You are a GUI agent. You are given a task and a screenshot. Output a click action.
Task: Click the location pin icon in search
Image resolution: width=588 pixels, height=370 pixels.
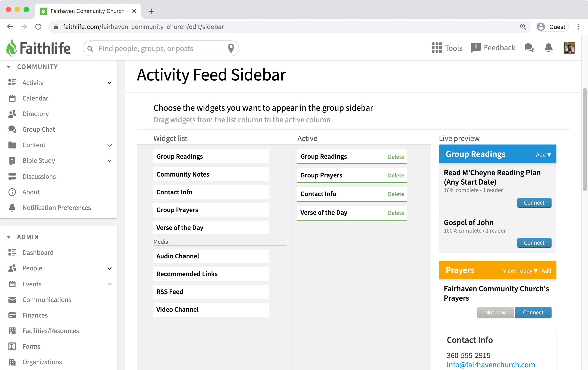pyautogui.click(x=231, y=48)
